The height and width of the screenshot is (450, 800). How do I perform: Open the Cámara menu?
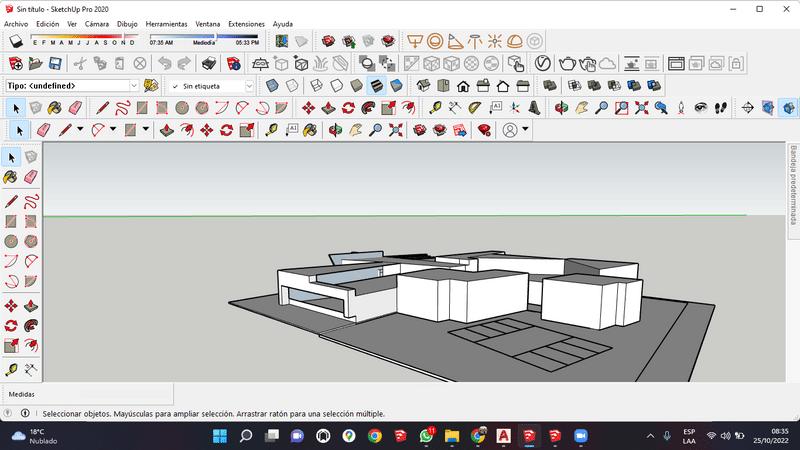(x=96, y=24)
